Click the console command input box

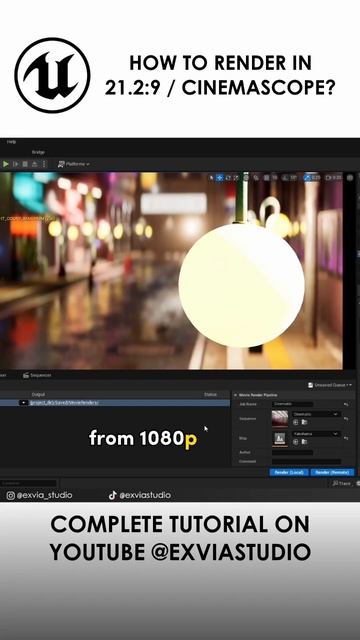click(x=28, y=483)
